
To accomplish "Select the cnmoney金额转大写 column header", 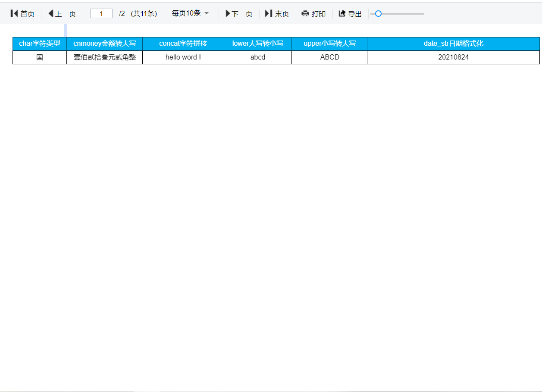I will pos(105,44).
